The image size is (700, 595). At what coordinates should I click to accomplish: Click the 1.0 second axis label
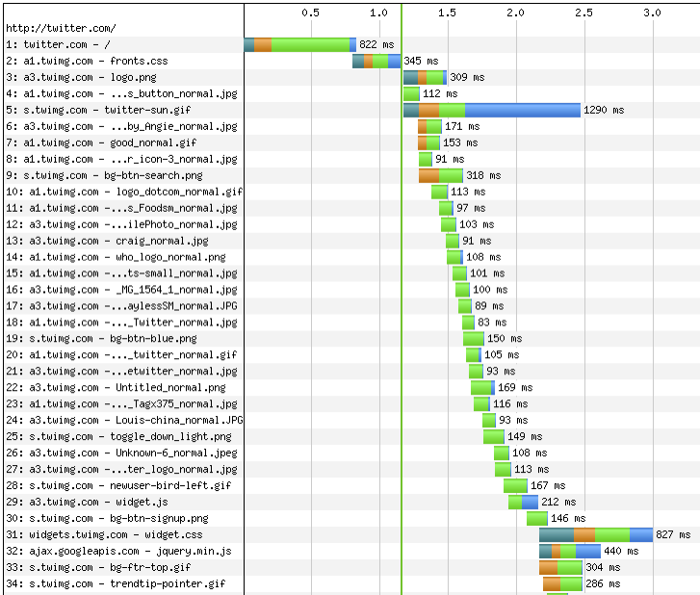378,13
